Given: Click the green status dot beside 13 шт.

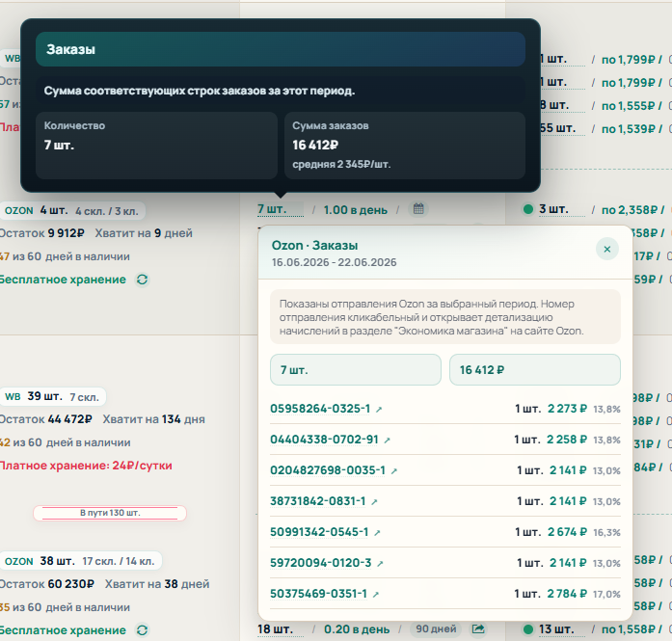Looking at the screenshot, I should [528, 629].
